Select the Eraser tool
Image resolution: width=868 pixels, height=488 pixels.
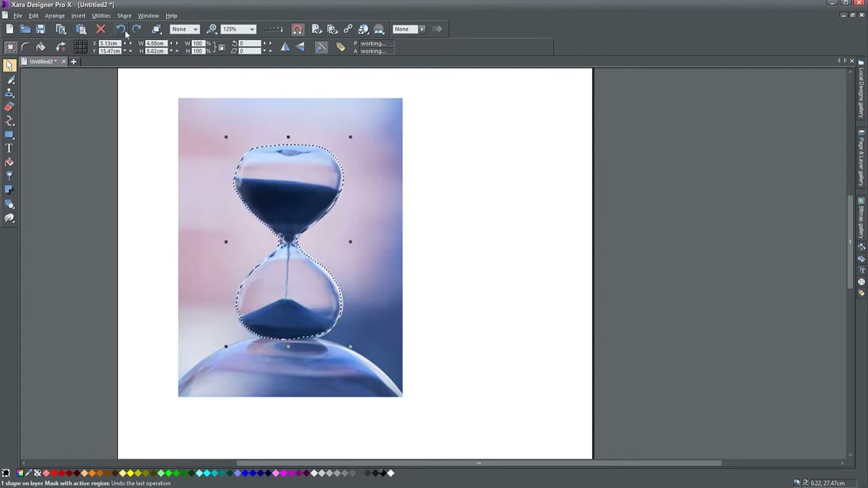click(9, 107)
